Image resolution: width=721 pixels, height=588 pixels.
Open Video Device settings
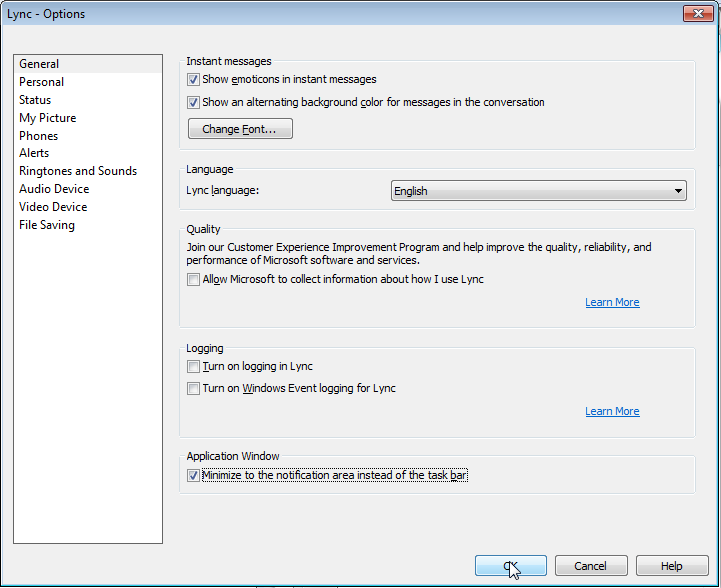click(x=88, y=207)
